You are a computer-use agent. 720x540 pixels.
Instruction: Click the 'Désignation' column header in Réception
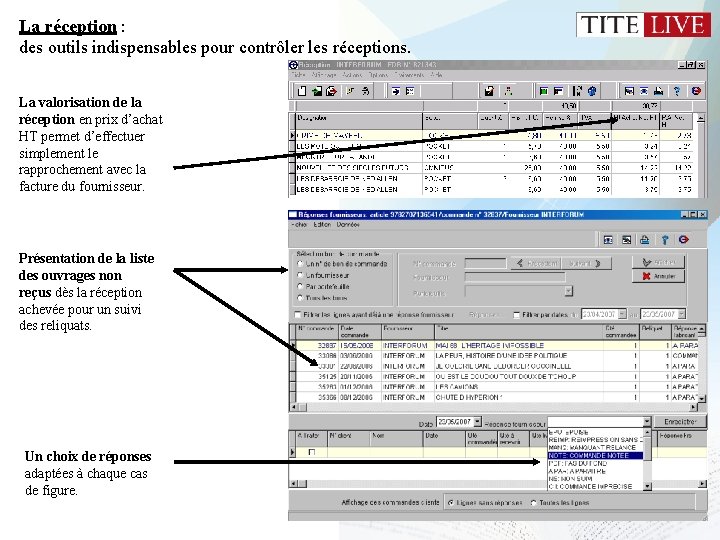point(359,121)
